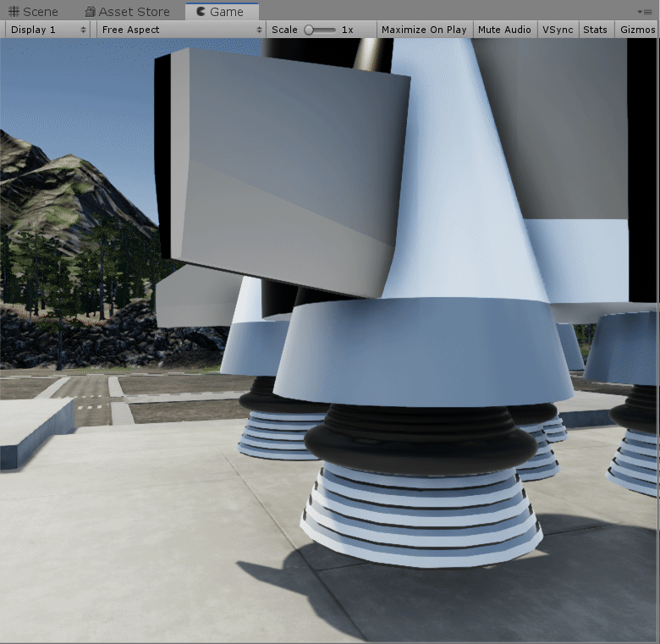Click the Pac-Man icon on the Game tab

[200, 12]
